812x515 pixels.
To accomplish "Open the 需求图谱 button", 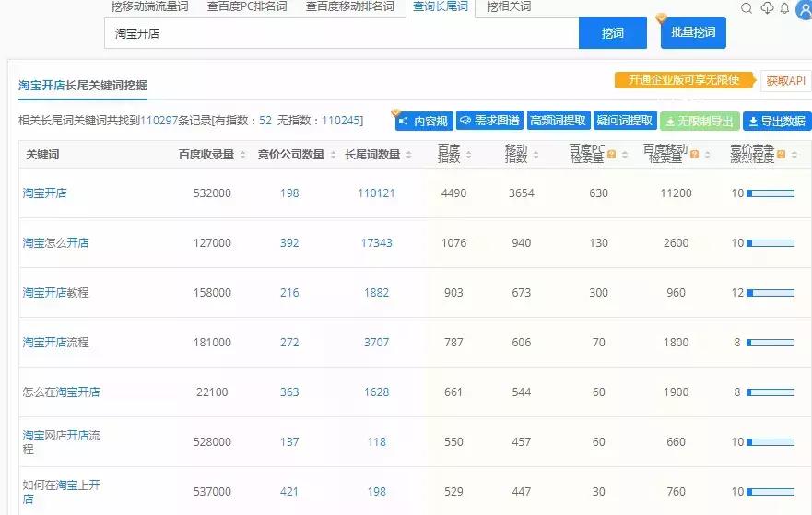I will point(489,121).
